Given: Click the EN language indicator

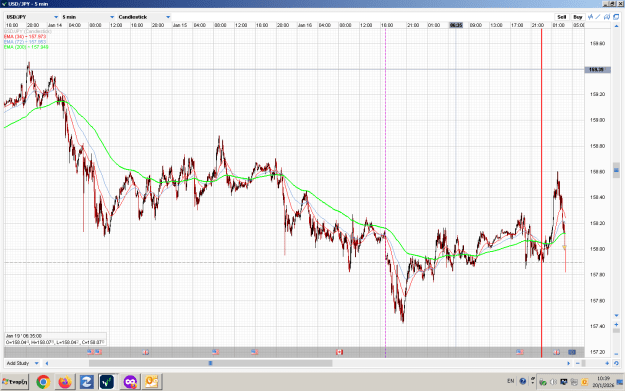Looking at the screenshot, I should [511, 381].
